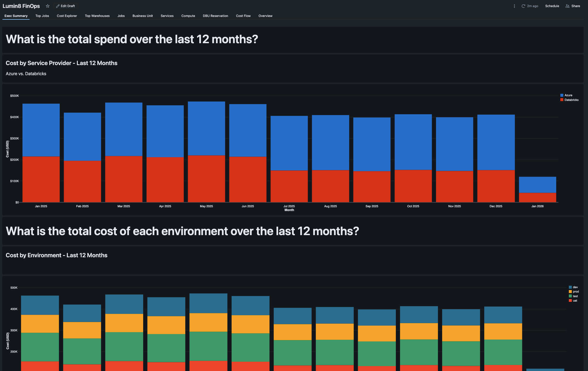Open the three-dot kebab menu

coord(514,6)
